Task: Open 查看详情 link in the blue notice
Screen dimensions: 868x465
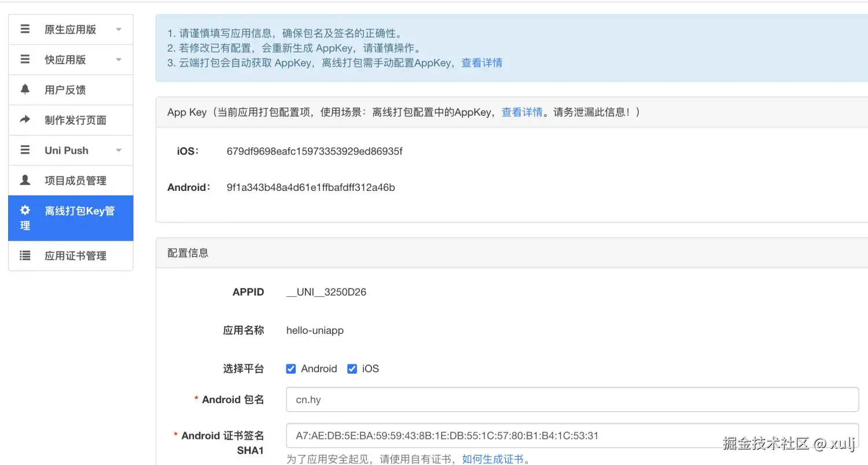Action: (x=481, y=63)
